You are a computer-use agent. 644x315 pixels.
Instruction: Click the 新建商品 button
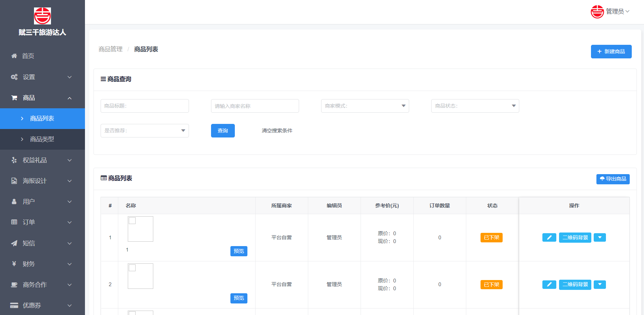(611, 52)
